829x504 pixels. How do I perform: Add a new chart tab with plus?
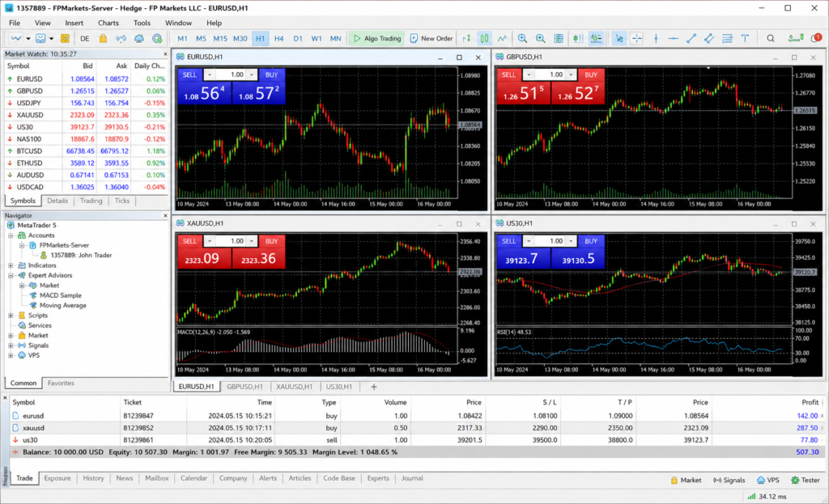tap(374, 387)
